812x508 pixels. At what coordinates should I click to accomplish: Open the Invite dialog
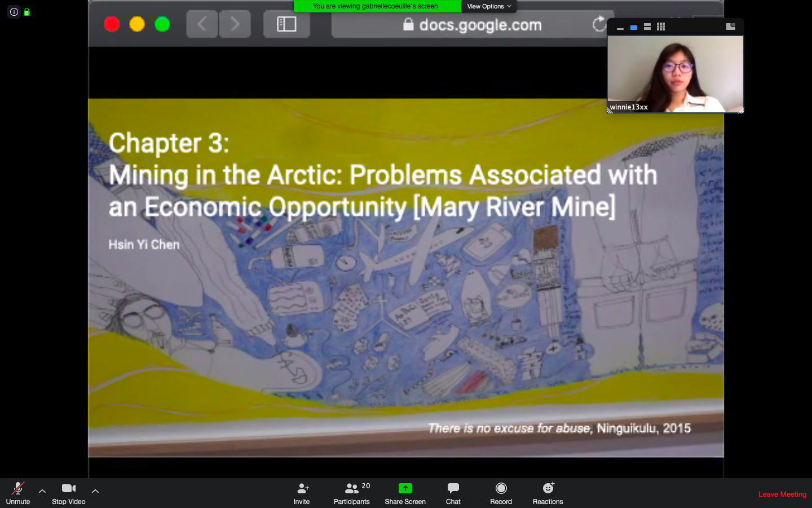click(x=302, y=493)
